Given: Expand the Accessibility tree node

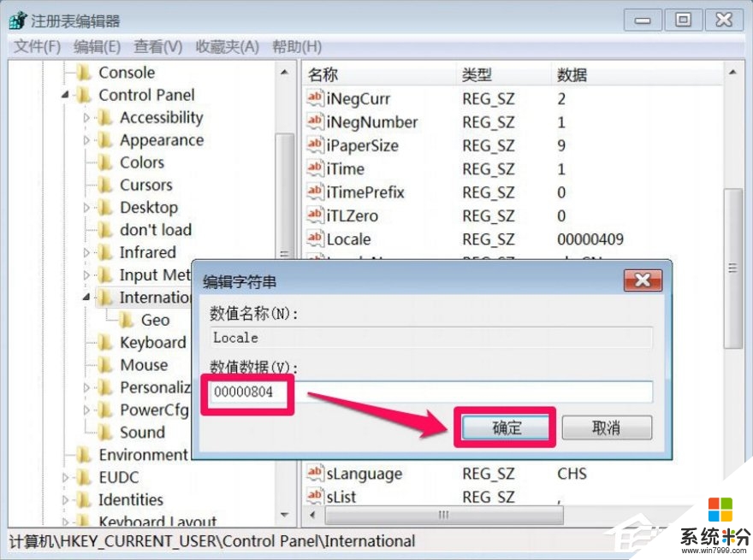Looking at the screenshot, I should pos(86,118).
